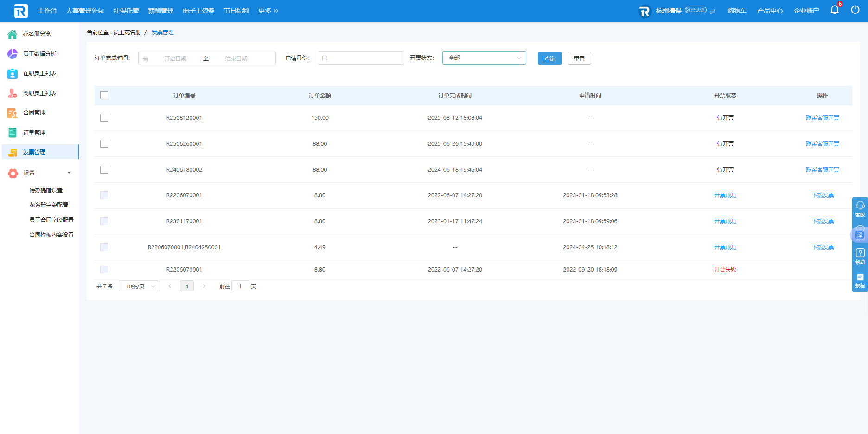Screen dimensions: 868x434
Task: Open 花名册总览 home icon in sidebar
Action: pos(13,34)
